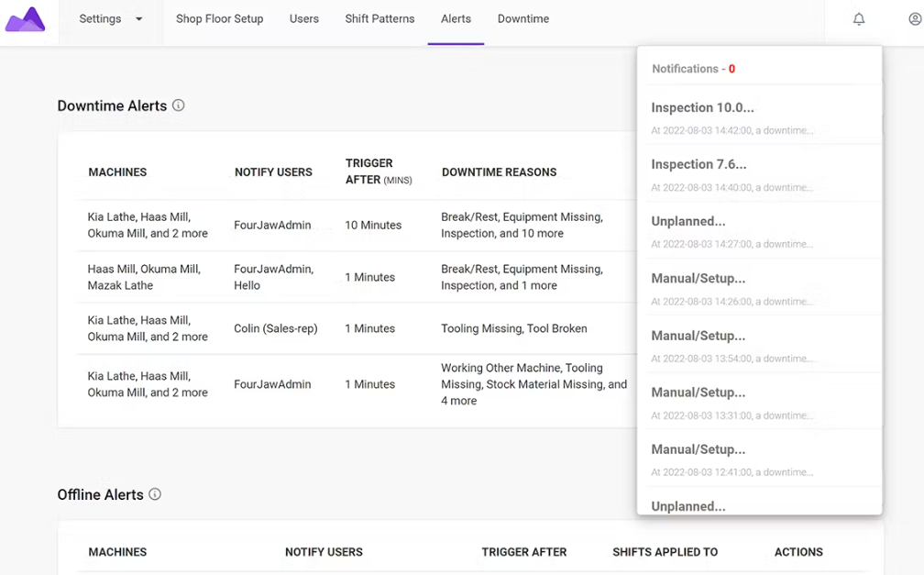Expand the Settings dropdown menu
Viewport: 924px width, 575px height.
(x=111, y=19)
